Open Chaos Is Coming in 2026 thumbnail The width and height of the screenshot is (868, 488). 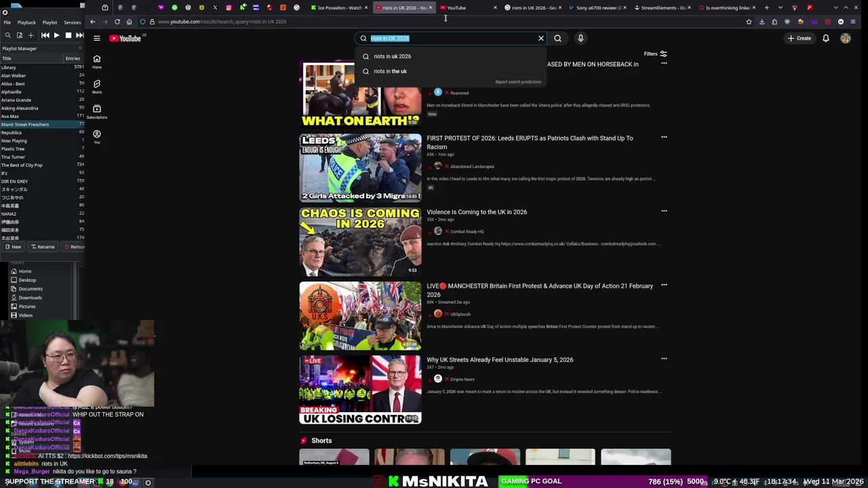pos(360,242)
